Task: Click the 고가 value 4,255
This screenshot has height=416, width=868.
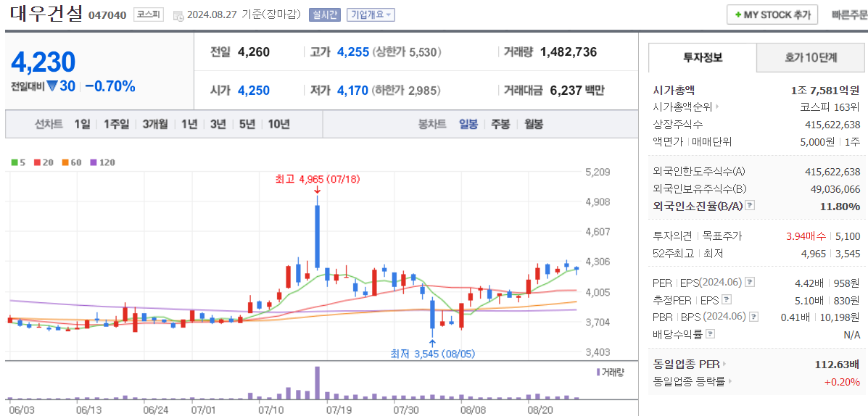Action: (353, 53)
